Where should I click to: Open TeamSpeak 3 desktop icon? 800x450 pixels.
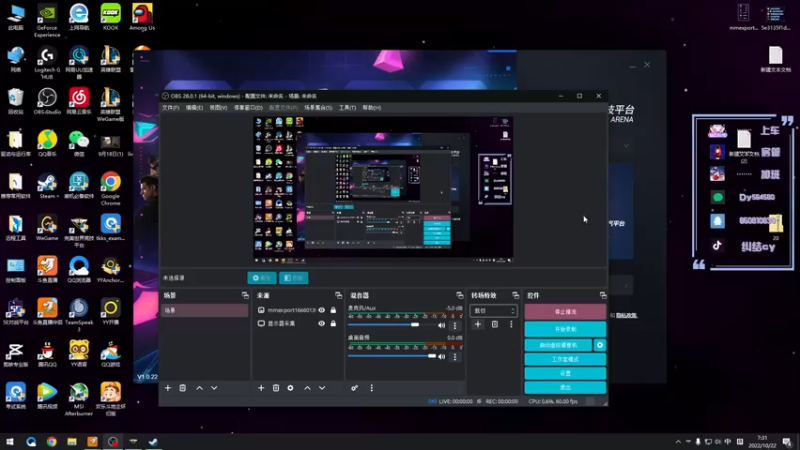coord(79,315)
